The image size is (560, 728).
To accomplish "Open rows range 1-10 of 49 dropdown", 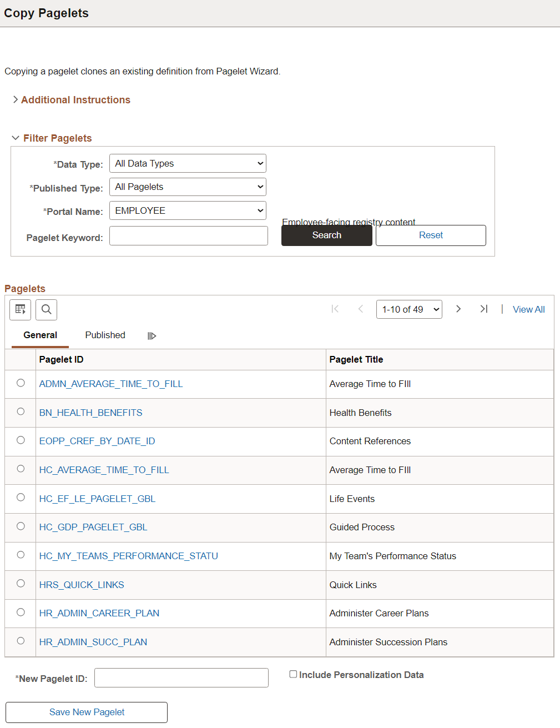I will pos(409,309).
